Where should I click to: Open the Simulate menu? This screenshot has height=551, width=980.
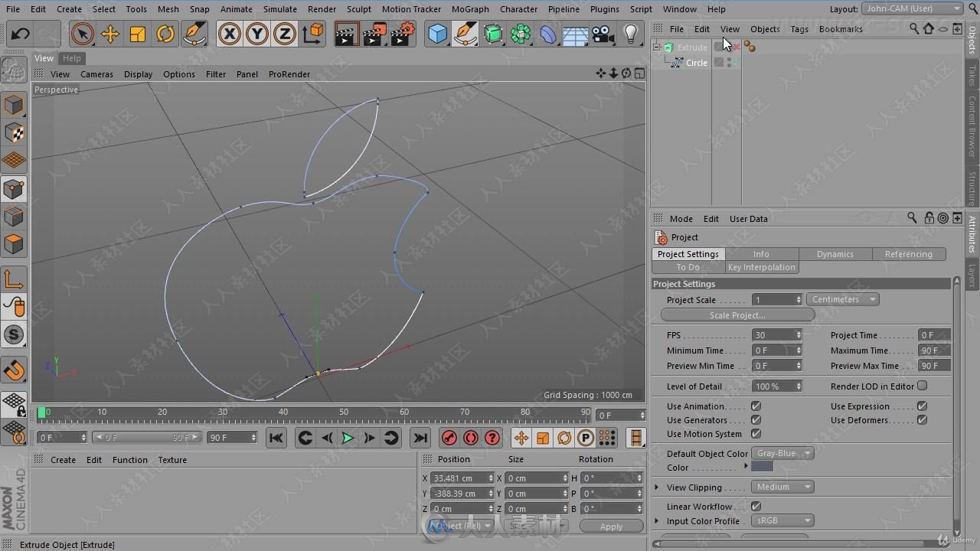(x=280, y=9)
